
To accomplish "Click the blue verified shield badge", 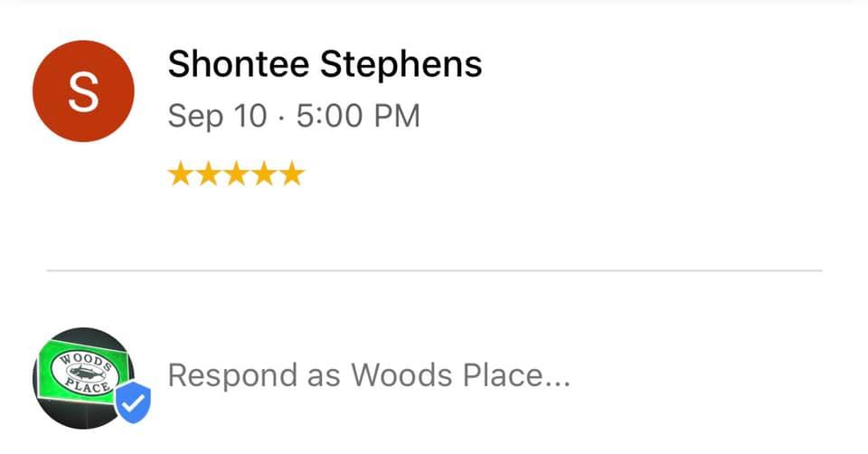I will click(133, 402).
